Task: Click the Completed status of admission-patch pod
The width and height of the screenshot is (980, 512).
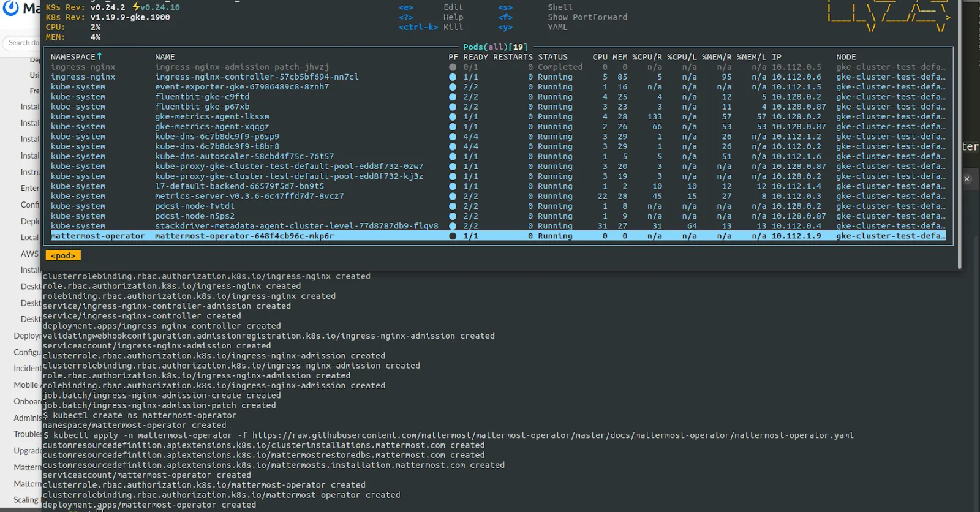Action: [560, 67]
